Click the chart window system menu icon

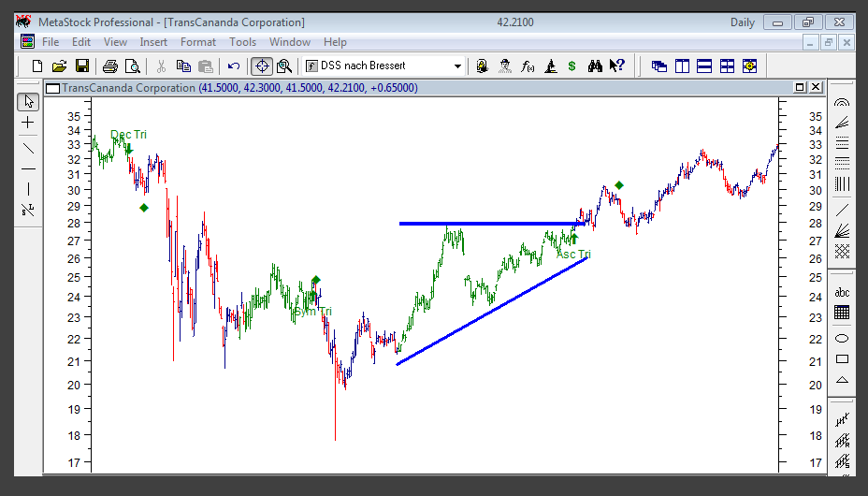point(52,88)
